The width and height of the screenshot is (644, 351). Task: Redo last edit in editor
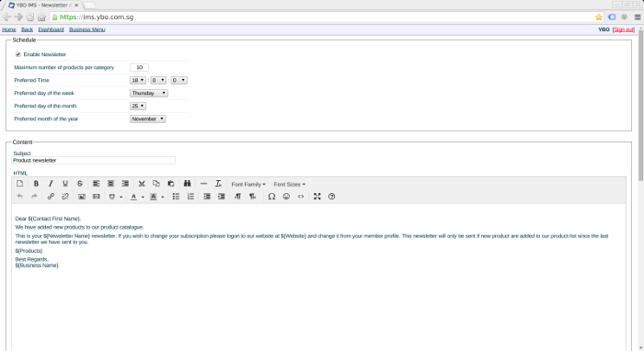click(34, 197)
